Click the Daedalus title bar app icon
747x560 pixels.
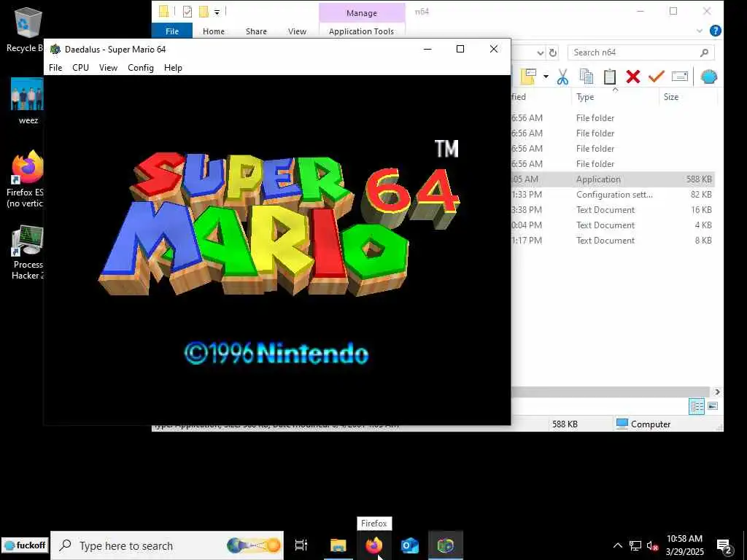tap(55, 49)
